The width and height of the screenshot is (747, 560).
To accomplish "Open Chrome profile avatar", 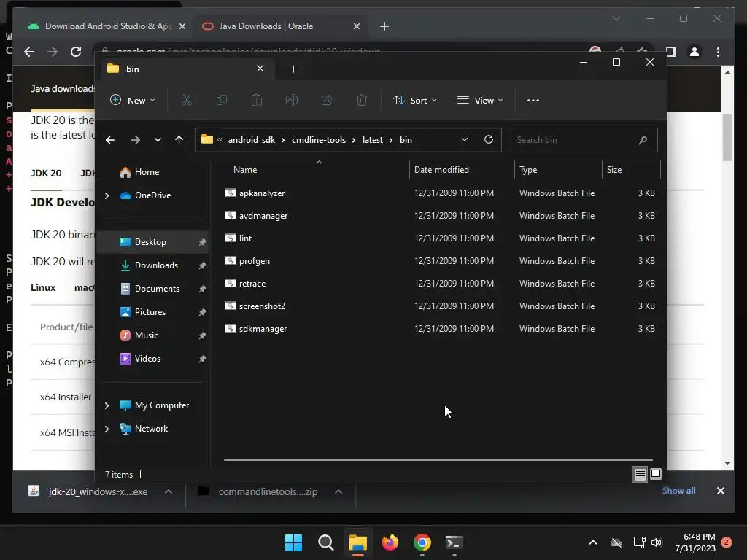I will [694, 52].
